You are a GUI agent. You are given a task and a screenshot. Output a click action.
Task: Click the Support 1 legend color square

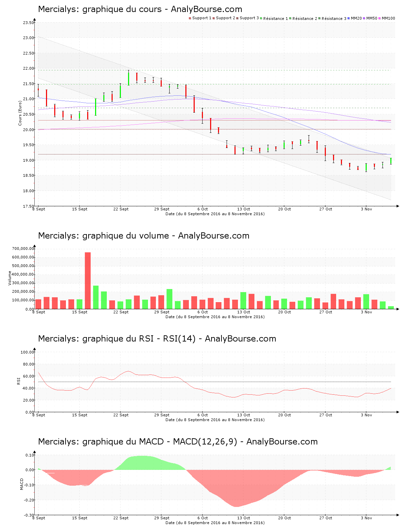(x=190, y=18)
